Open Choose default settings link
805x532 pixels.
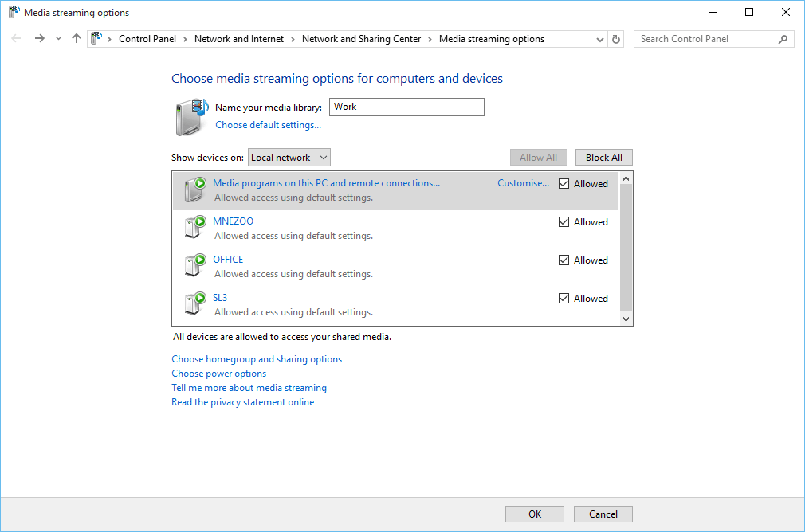[x=268, y=125]
